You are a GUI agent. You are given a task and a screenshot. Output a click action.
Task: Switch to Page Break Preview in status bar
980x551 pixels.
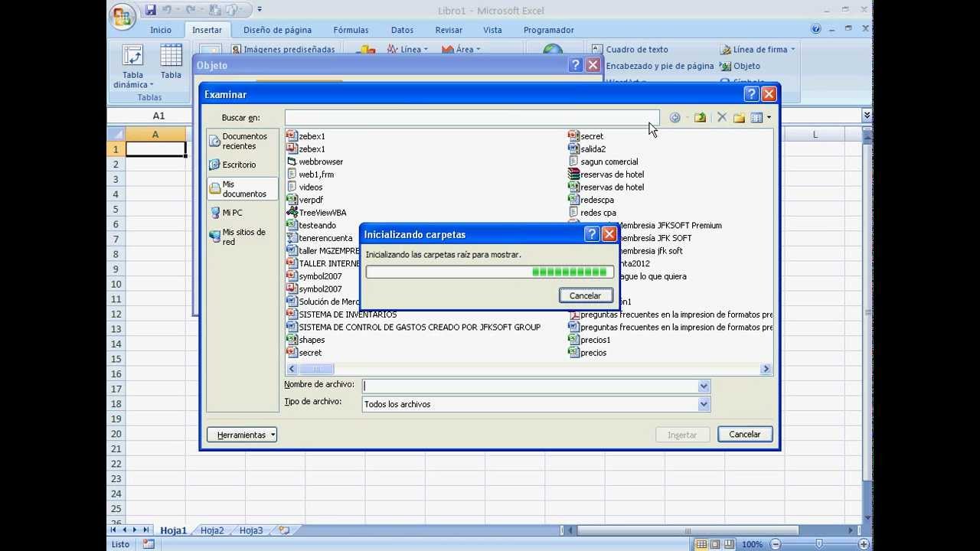730,544
